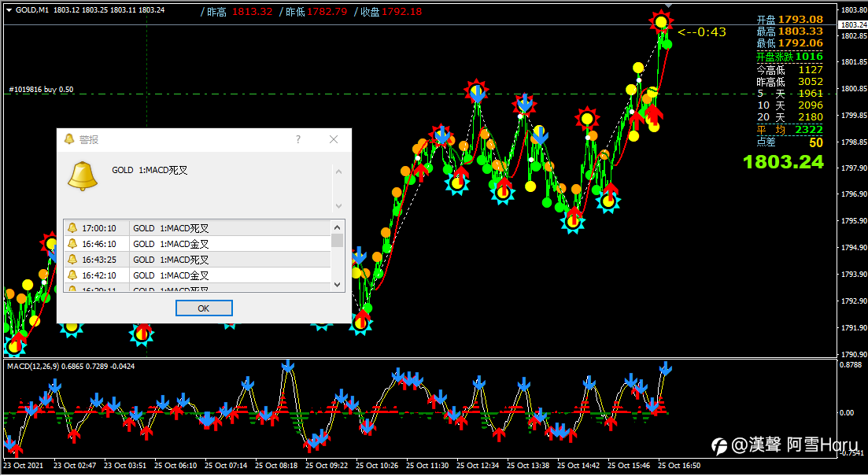Click the bell icon of the 16:43:25 alert row
This screenshot has height=476, width=868.
point(72,259)
